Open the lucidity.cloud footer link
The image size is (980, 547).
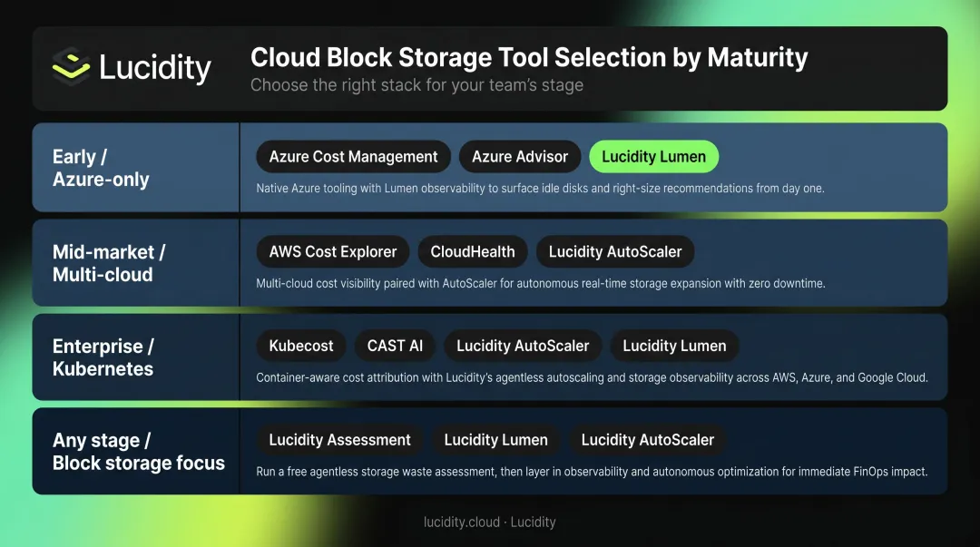tap(461, 522)
